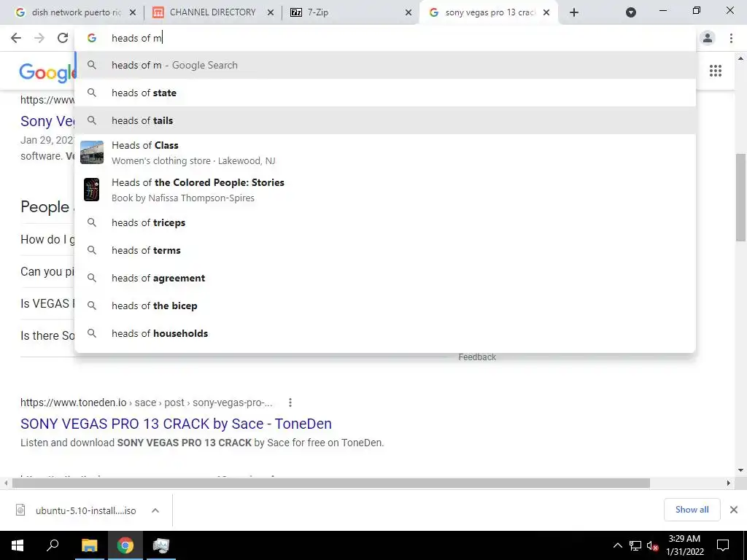The width and height of the screenshot is (747, 560).
Task: Go back with the browser back arrow
Action: coord(16,38)
